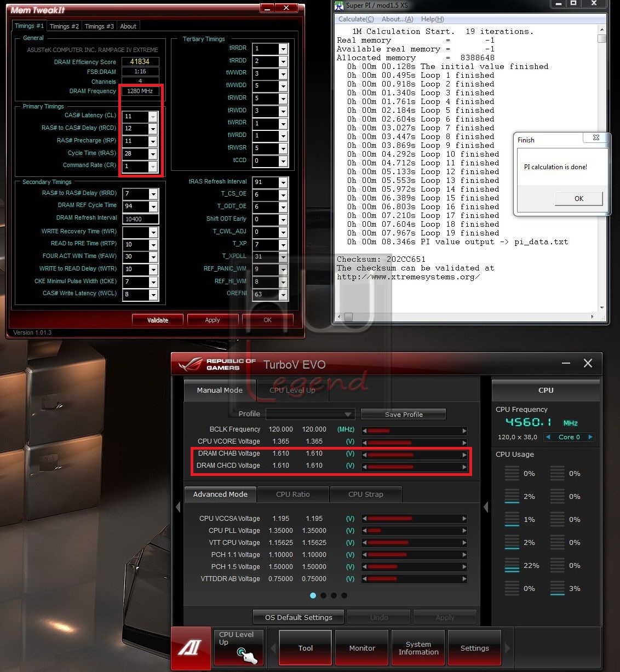The image size is (620, 672).
Task: Open System Information section
Action: (418, 648)
